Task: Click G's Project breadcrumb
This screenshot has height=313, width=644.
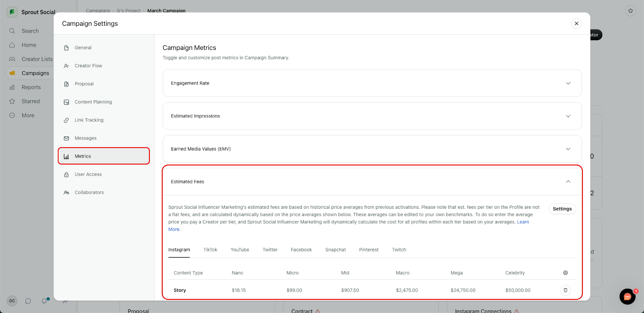Action: point(129,11)
